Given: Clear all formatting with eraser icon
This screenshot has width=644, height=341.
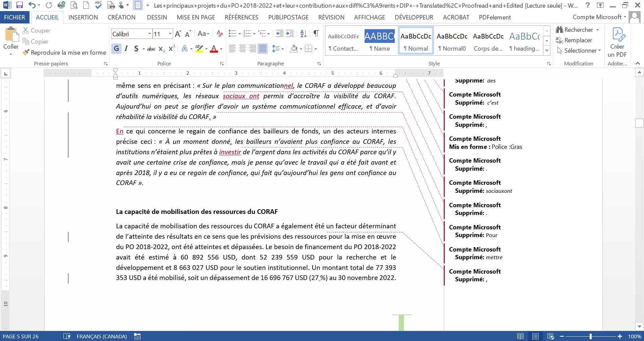Looking at the screenshot, I should [x=219, y=34].
